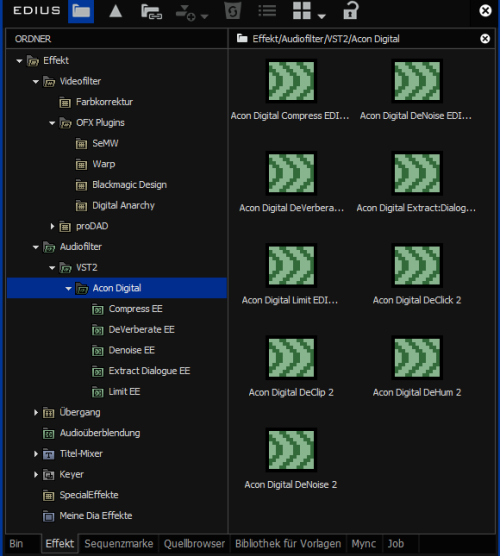Image resolution: width=500 pixels, height=556 pixels.
Task: Click the thumbnail view grid icon
Action: [302, 10]
